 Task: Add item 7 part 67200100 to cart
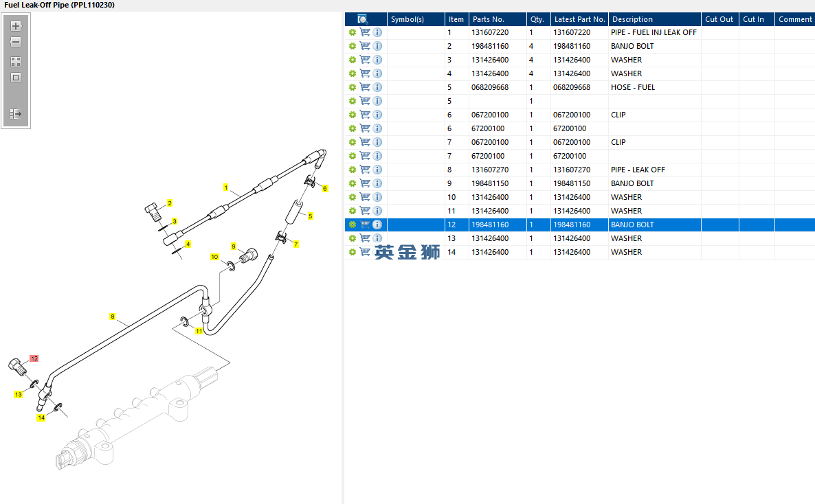(x=365, y=156)
